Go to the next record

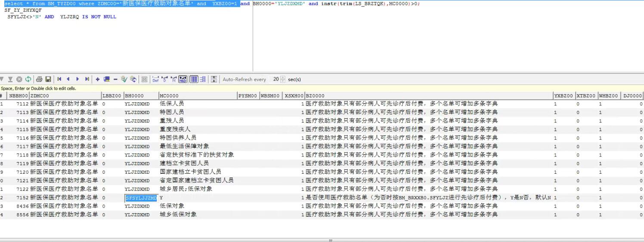(77, 80)
